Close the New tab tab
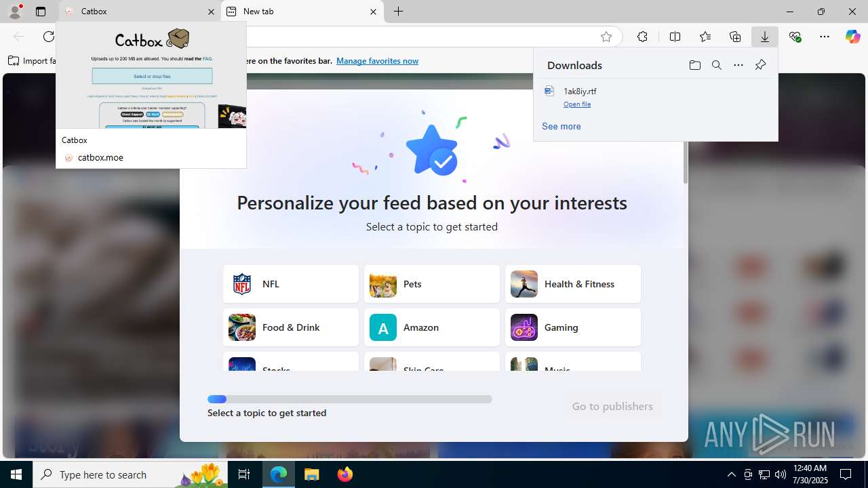This screenshot has width=868, height=488. point(373,12)
